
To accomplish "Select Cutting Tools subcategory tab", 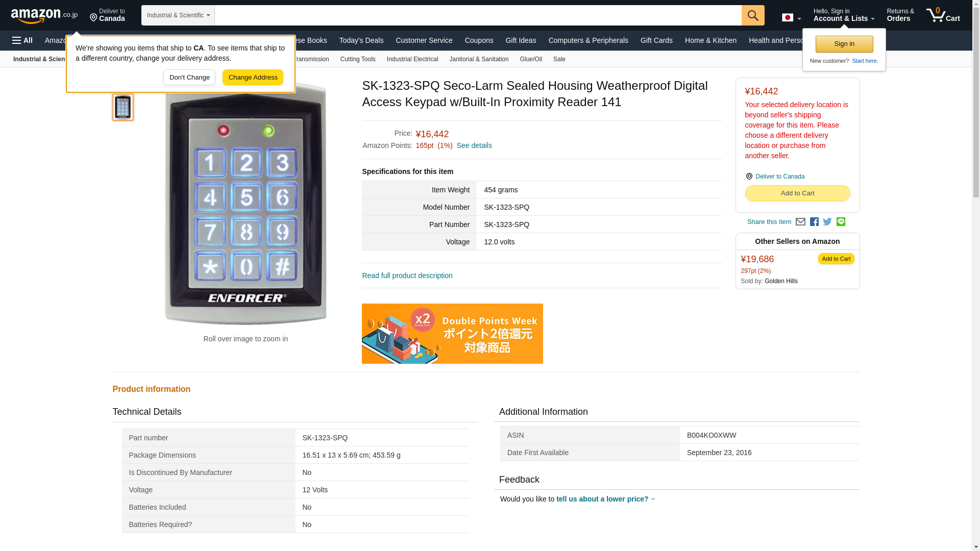I will (x=358, y=59).
